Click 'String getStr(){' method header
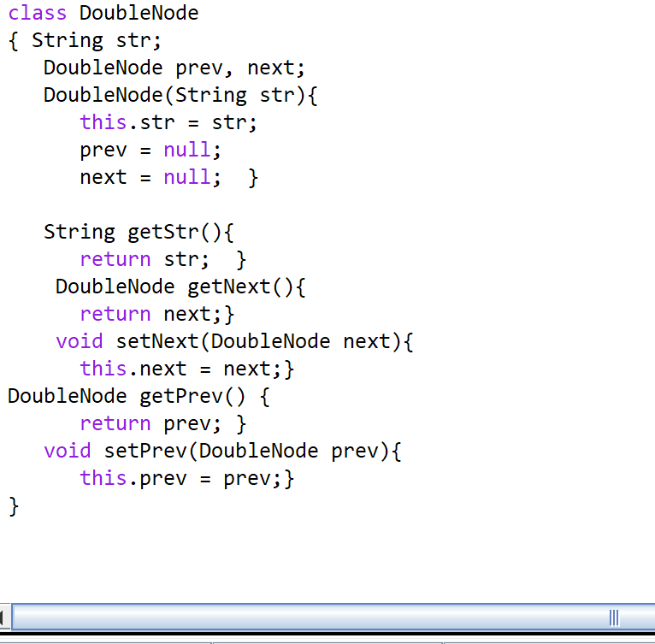655x644 pixels. (139, 233)
